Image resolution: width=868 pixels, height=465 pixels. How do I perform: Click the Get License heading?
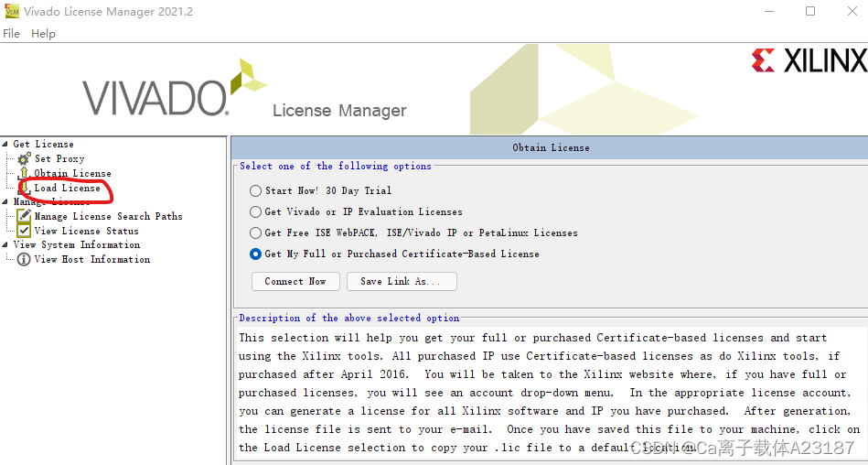pos(43,144)
